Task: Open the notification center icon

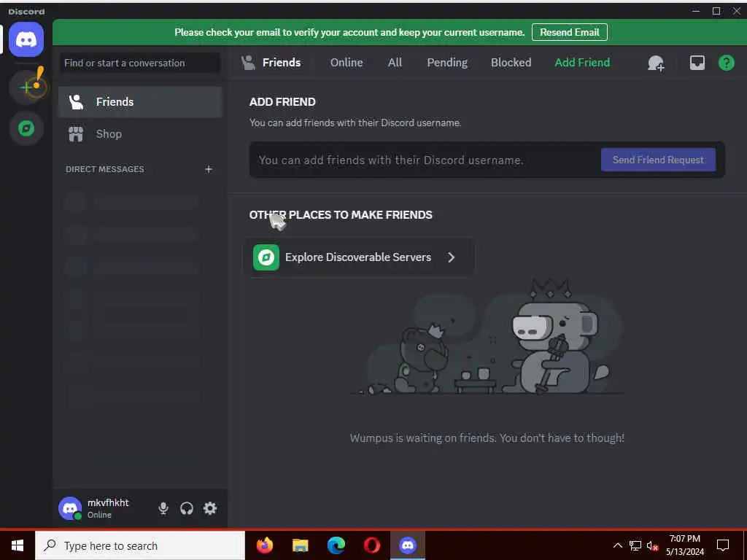Action: pos(723,545)
